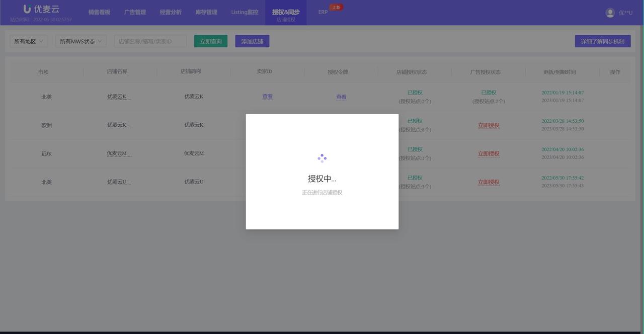Click the store name search input field
Screen dimensions: 644x334
149,41
